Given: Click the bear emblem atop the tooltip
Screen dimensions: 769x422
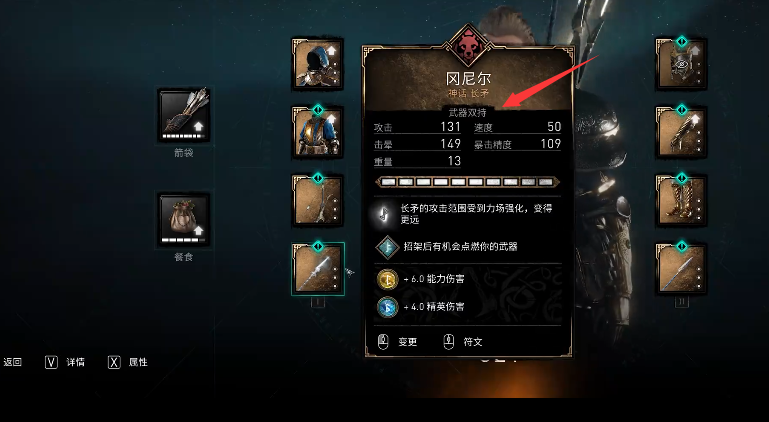Looking at the screenshot, I should tap(467, 46).
